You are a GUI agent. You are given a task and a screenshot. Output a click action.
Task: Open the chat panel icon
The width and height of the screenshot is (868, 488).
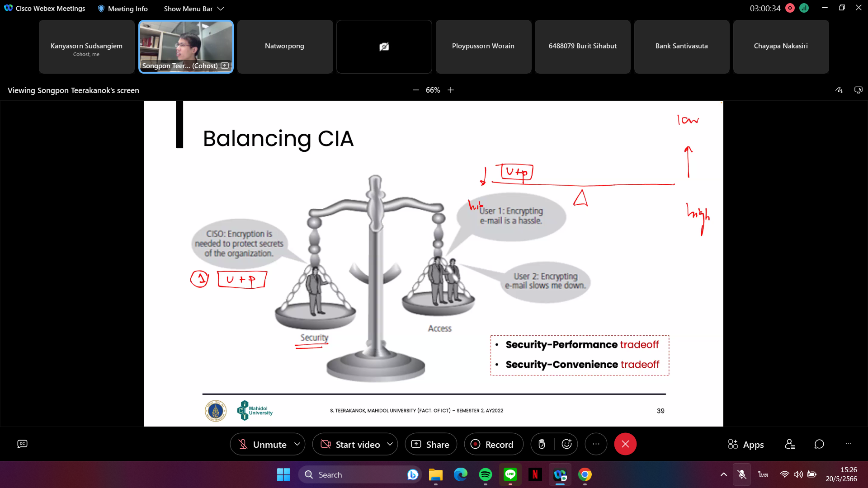click(x=819, y=444)
